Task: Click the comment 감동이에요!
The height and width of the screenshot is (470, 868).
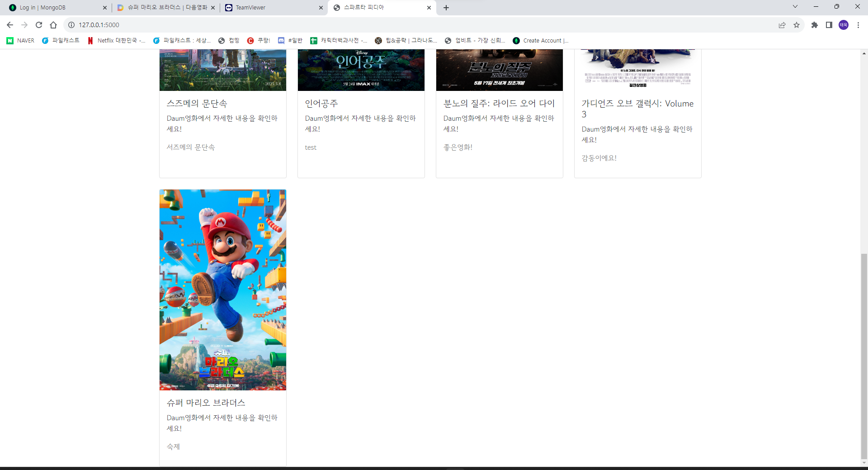Action: tap(599, 158)
